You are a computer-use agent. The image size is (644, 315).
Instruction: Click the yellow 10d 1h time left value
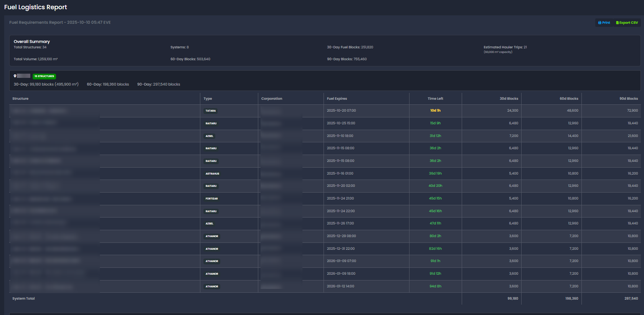[x=435, y=110]
